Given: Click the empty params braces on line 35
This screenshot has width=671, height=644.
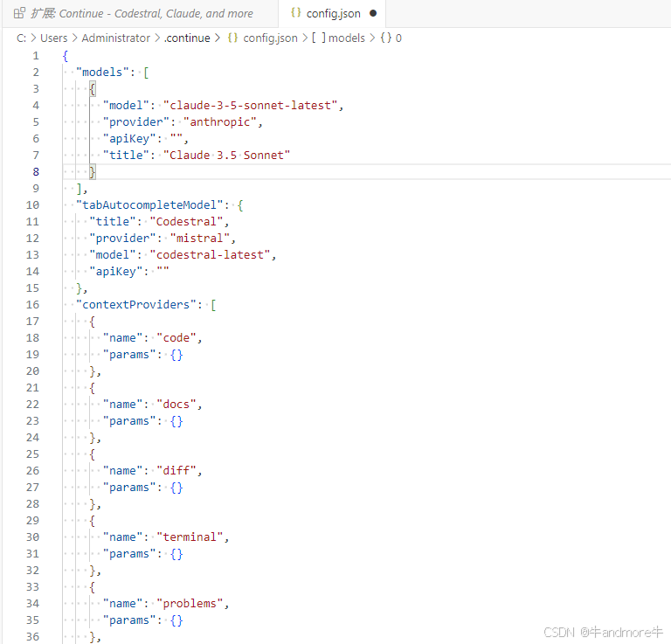Looking at the screenshot, I should [x=176, y=620].
